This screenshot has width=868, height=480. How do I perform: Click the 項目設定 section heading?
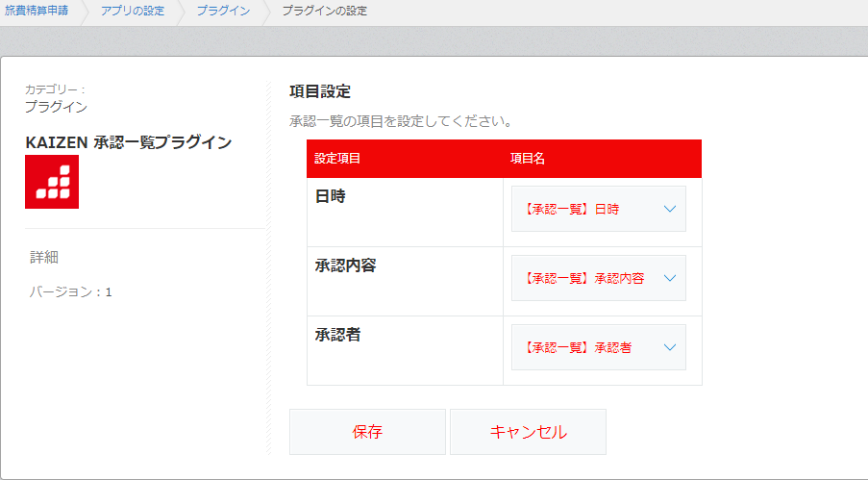point(320,92)
